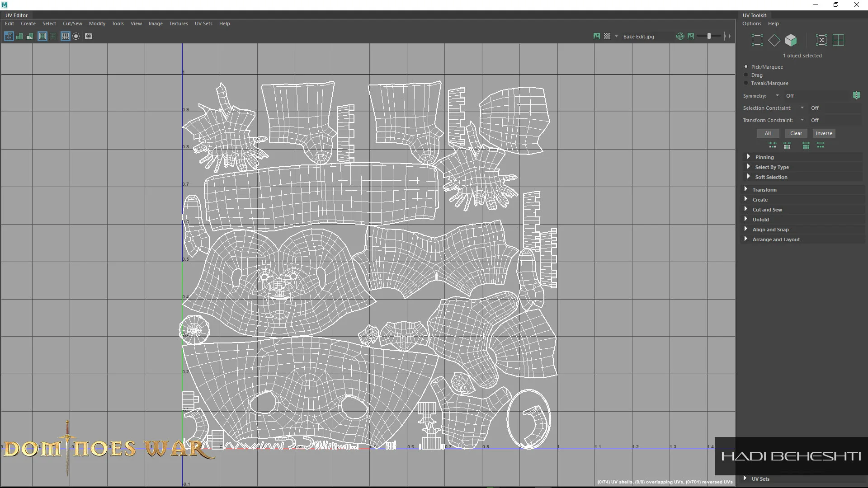The image size is (868, 488).
Task: Open texture dropdown arrow beside Bake Edit.jpg
Action: coord(616,36)
